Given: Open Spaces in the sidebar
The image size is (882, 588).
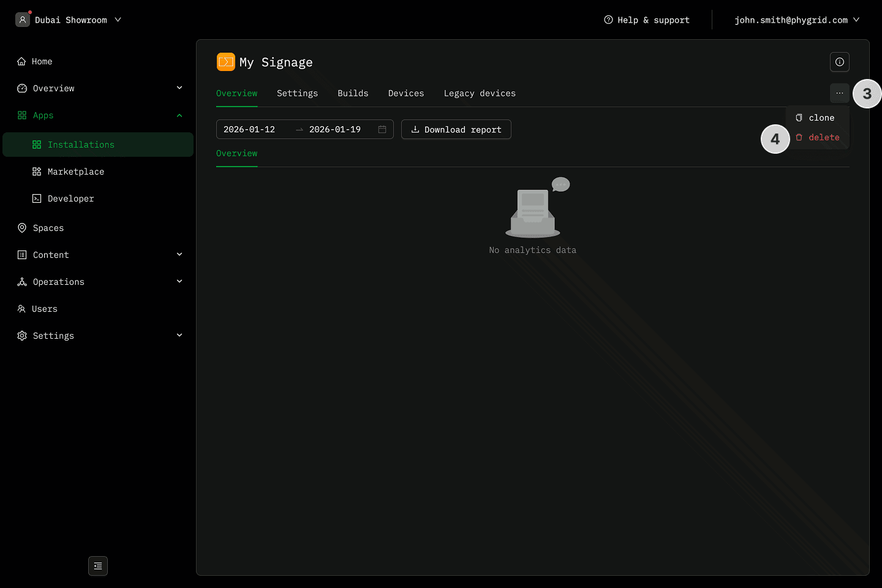Looking at the screenshot, I should coord(48,228).
